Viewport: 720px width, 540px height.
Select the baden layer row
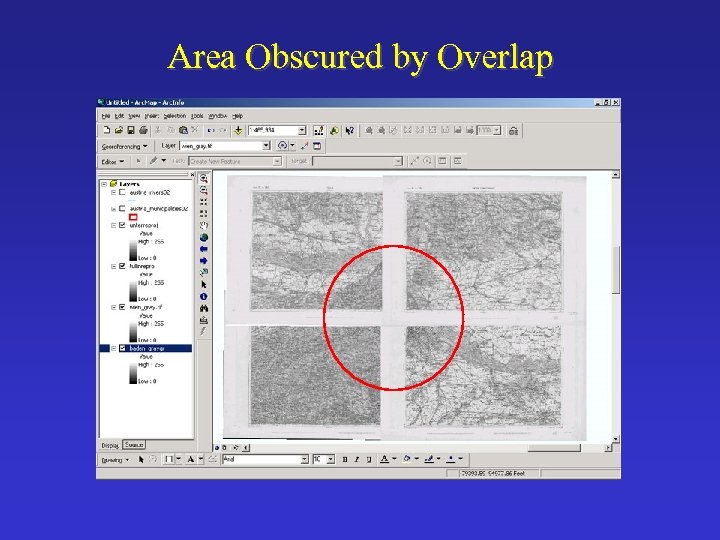click(x=146, y=349)
